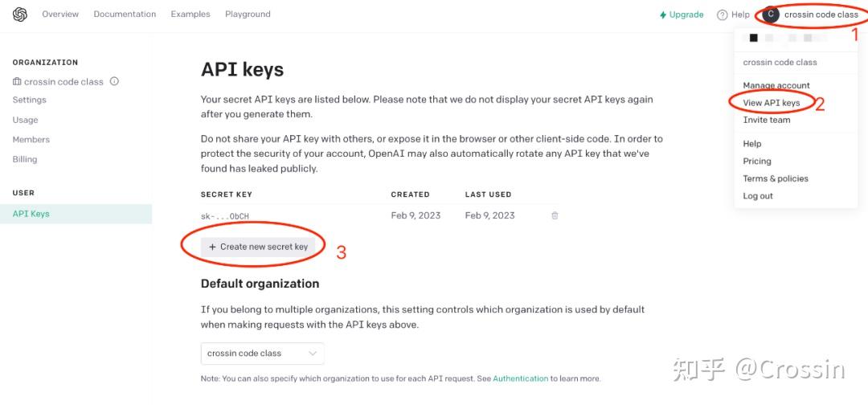
Task: Delete the sk-...ObCH secret key trash icon
Action: (x=555, y=215)
